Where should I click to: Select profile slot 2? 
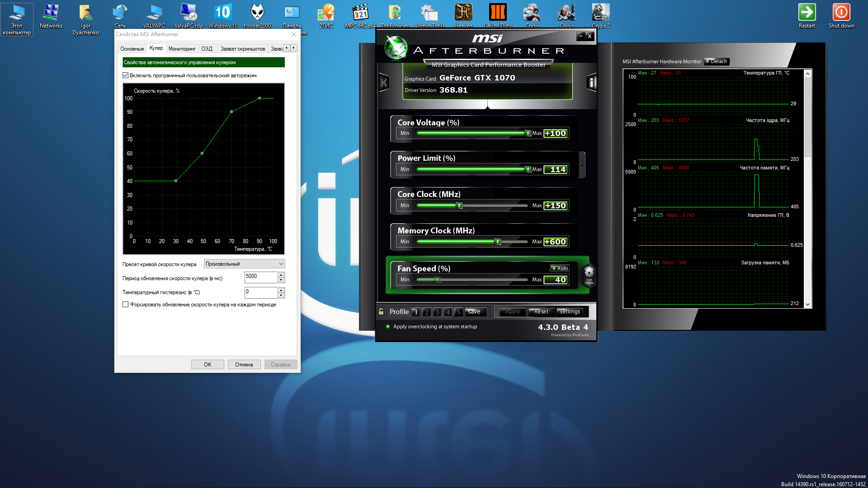point(426,312)
